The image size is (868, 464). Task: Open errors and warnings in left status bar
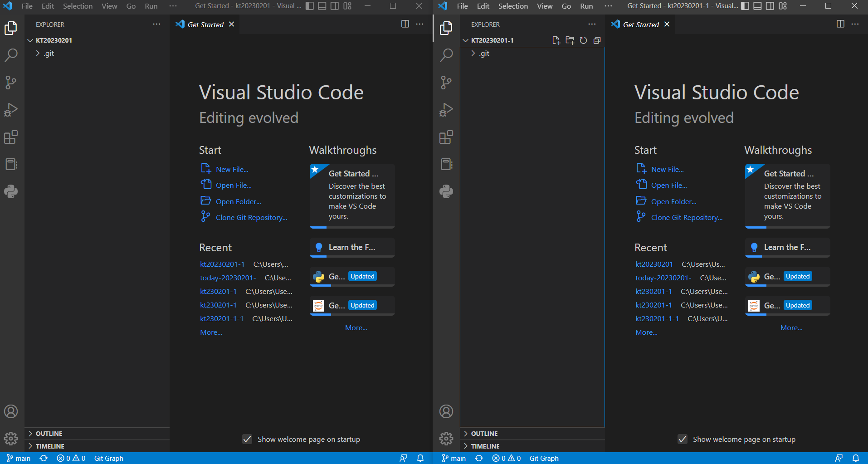(x=71, y=458)
